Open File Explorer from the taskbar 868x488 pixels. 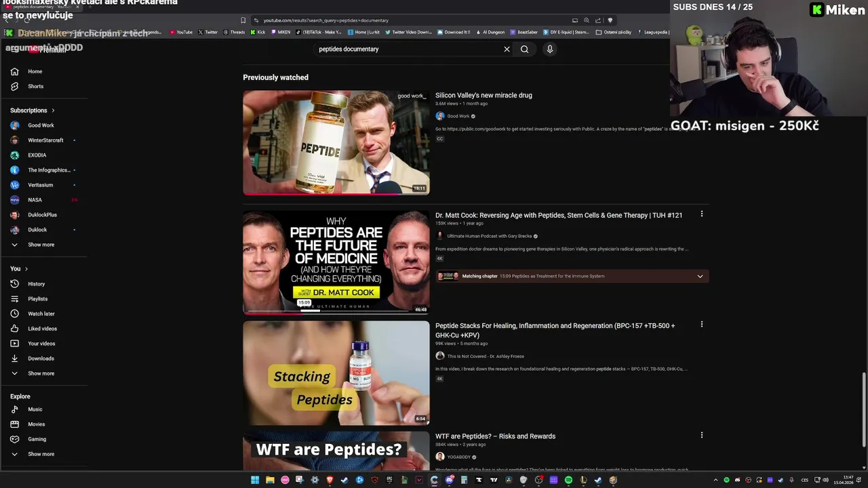pyautogui.click(x=270, y=480)
